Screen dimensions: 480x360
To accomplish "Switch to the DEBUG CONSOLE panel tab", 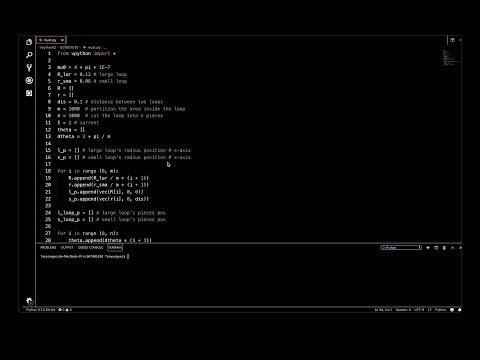I will [90, 248].
